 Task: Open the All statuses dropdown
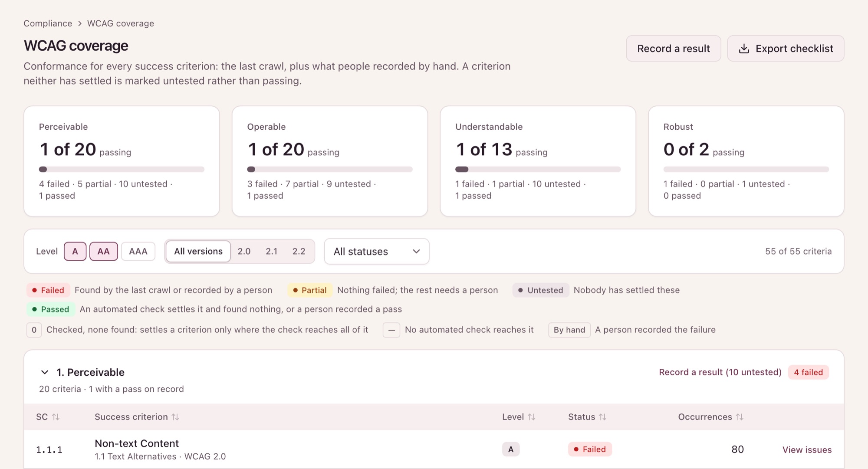pos(377,251)
